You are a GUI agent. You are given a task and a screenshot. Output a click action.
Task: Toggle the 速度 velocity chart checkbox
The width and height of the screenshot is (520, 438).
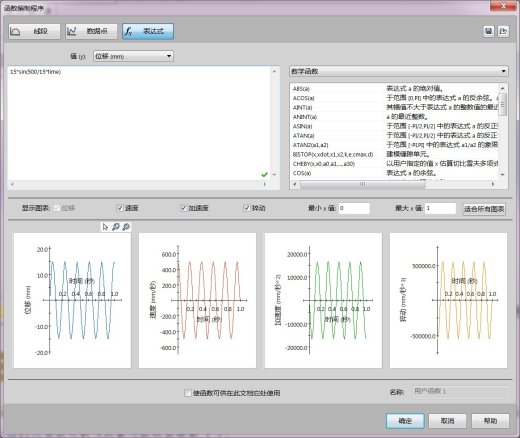pyautogui.click(x=120, y=208)
